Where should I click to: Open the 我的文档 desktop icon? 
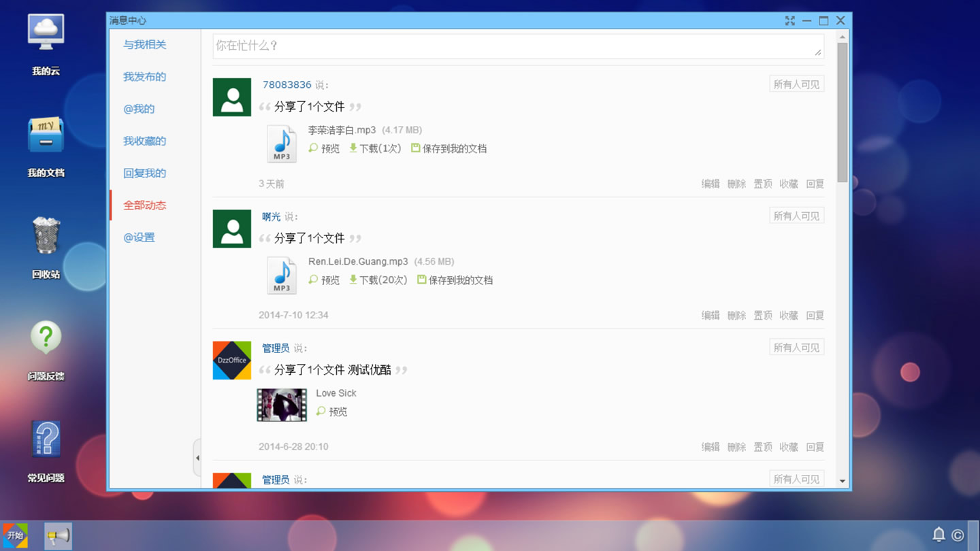[46, 146]
